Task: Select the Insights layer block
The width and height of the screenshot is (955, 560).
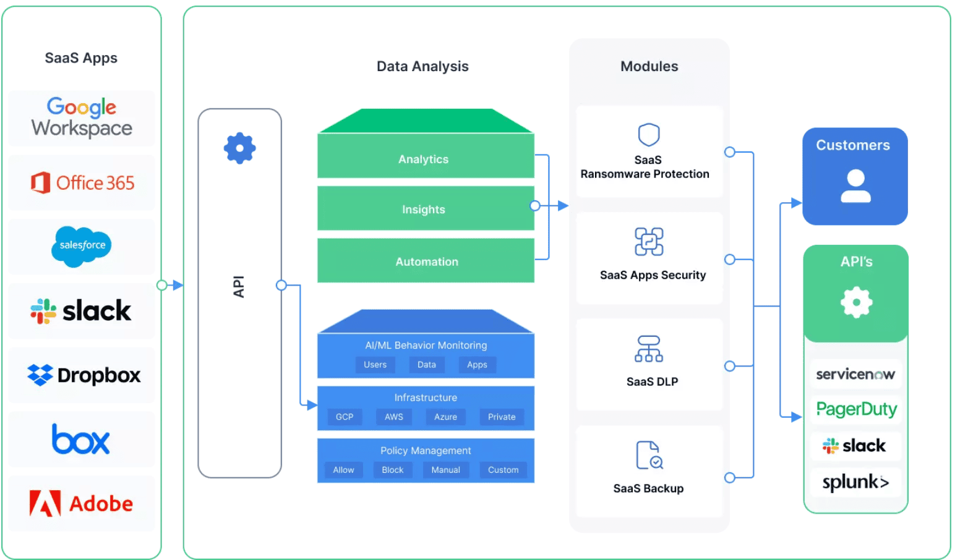Action: click(426, 208)
